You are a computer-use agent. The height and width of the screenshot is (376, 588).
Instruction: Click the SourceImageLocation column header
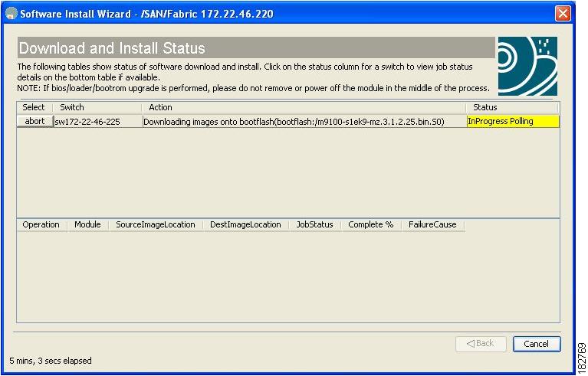click(156, 224)
